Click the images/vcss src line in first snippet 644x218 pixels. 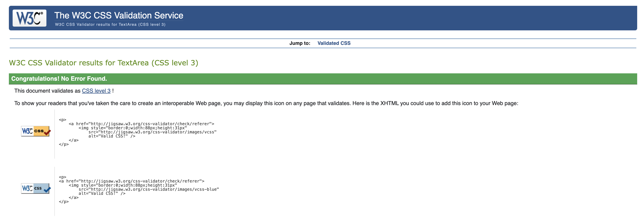[152, 132]
